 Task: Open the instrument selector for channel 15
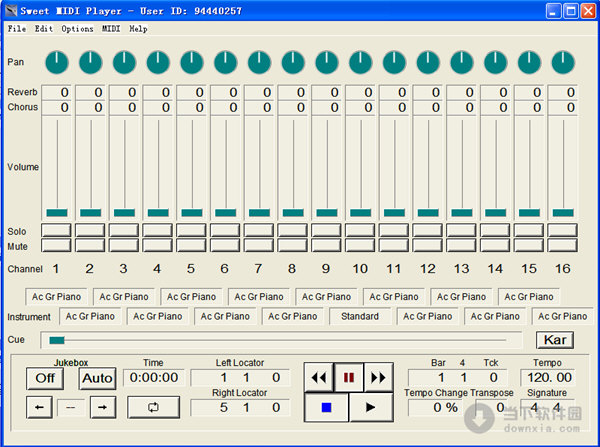[529, 297]
